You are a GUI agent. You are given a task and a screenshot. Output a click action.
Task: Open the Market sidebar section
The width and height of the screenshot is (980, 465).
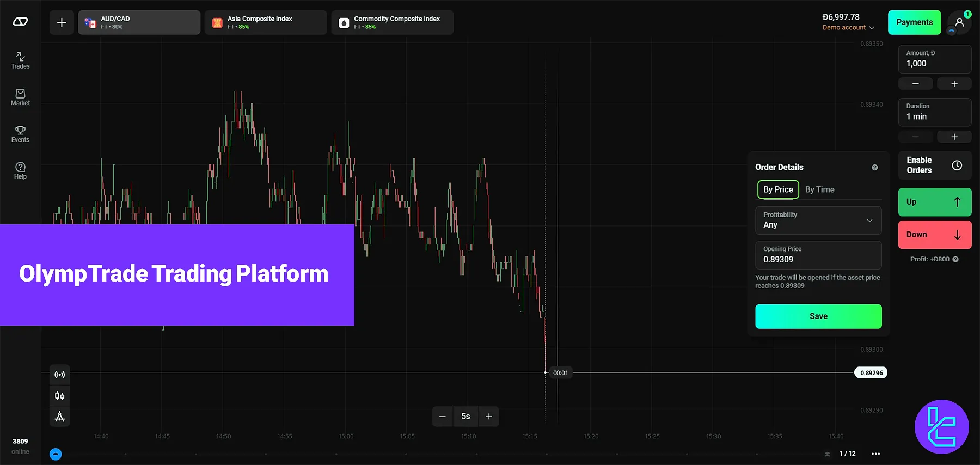pos(20,97)
